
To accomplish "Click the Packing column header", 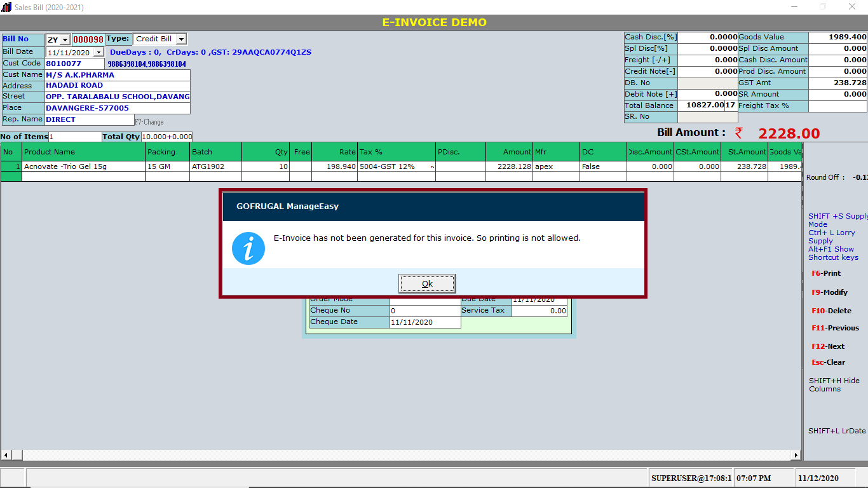I will 167,152.
